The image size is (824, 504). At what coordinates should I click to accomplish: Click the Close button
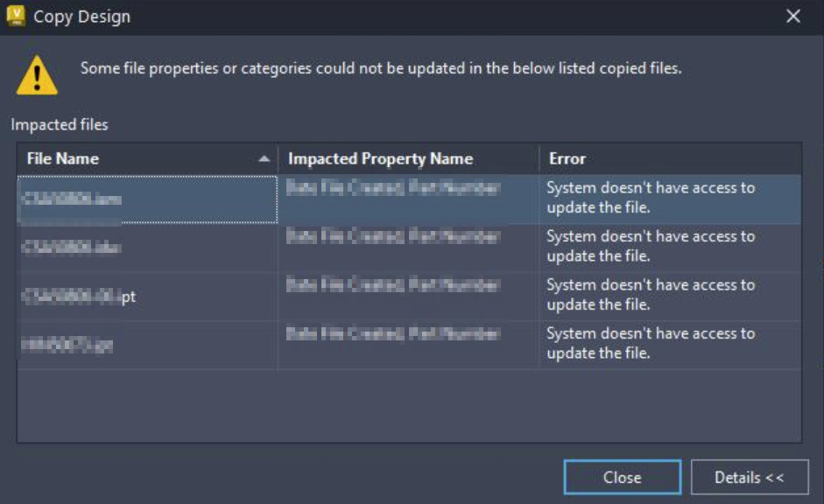coord(623,477)
